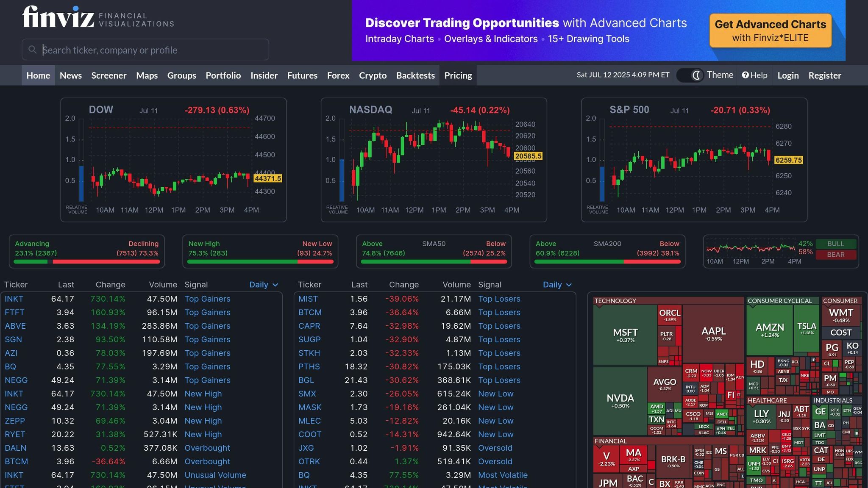Click Get Advanced Charts button
The height and width of the screenshot is (488, 868).
pos(771,30)
